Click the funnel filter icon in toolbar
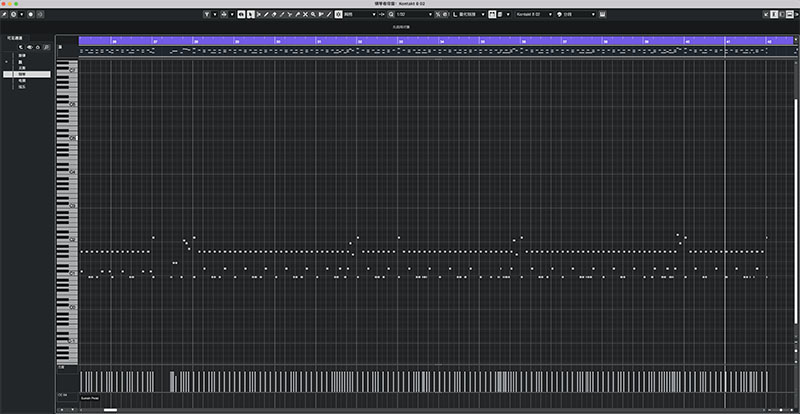This screenshot has height=414, width=800. [207, 14]
